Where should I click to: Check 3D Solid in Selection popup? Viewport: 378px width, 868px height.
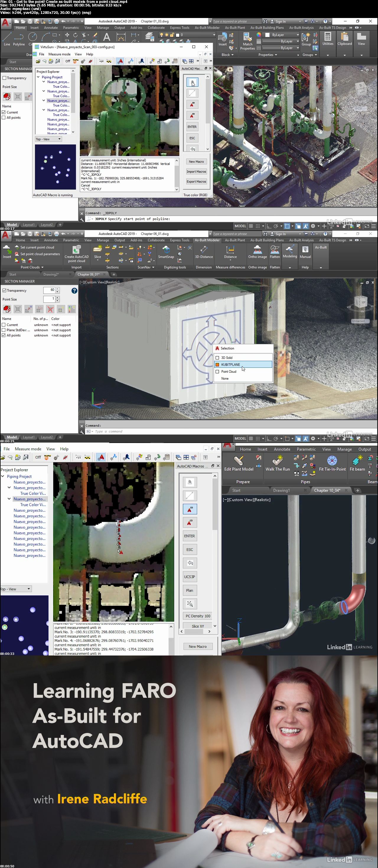point(217,357)
